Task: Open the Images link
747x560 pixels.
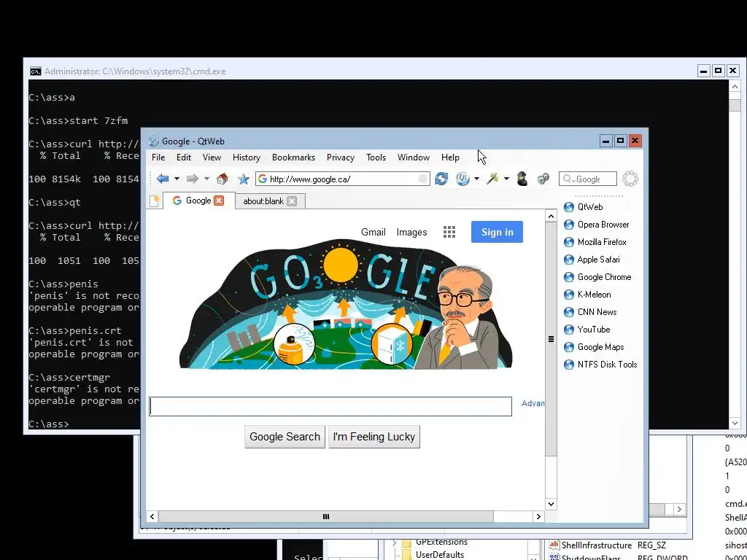Action: tap(411, 233)
